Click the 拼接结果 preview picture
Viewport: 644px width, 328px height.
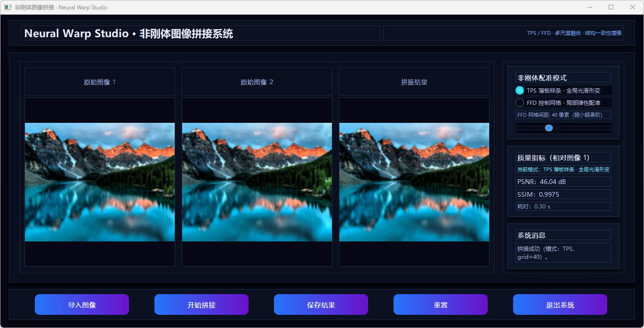(x=414, y=182)
